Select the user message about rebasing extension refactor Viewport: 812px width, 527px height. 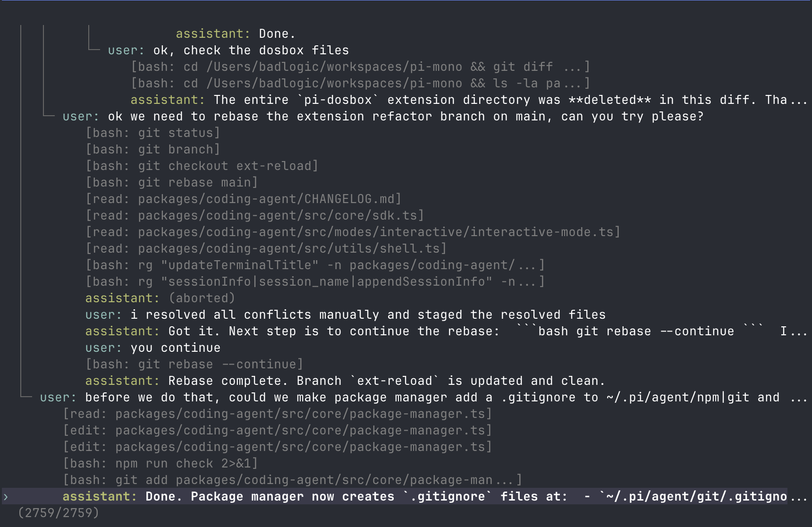pyautogui.click(x=382, y=117)
